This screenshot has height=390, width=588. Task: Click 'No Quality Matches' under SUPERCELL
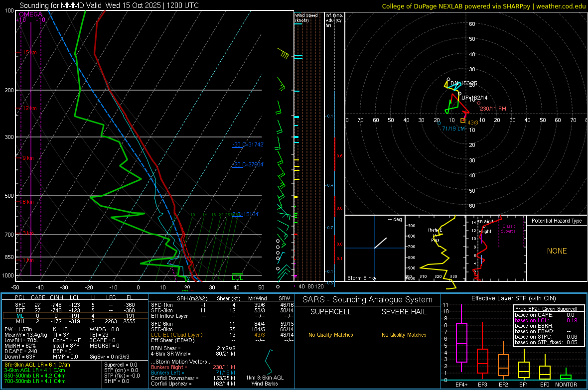(331, 335)
